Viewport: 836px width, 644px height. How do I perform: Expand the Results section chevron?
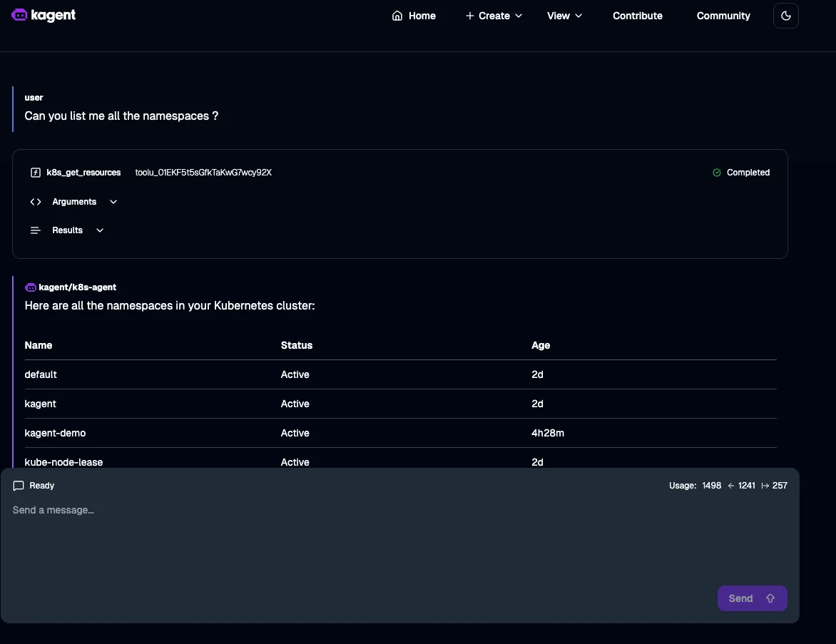click(100, 230)
